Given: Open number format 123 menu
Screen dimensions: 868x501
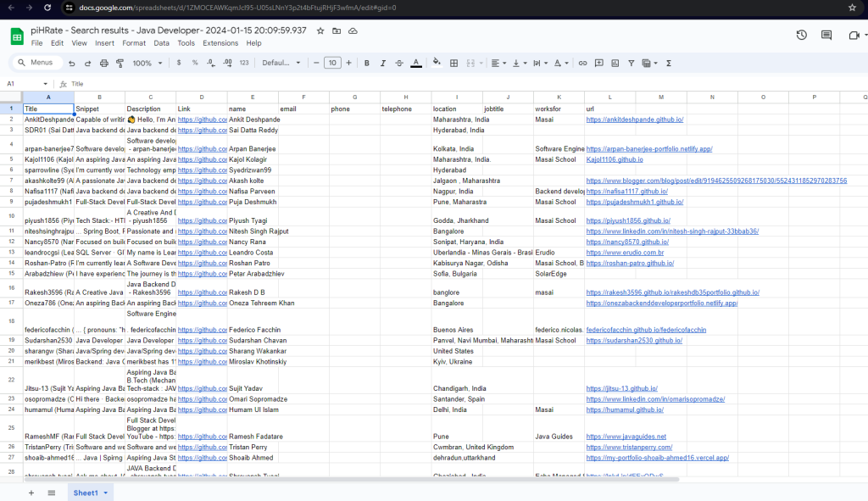Looking at the screenshot, I should coord(244,63).
